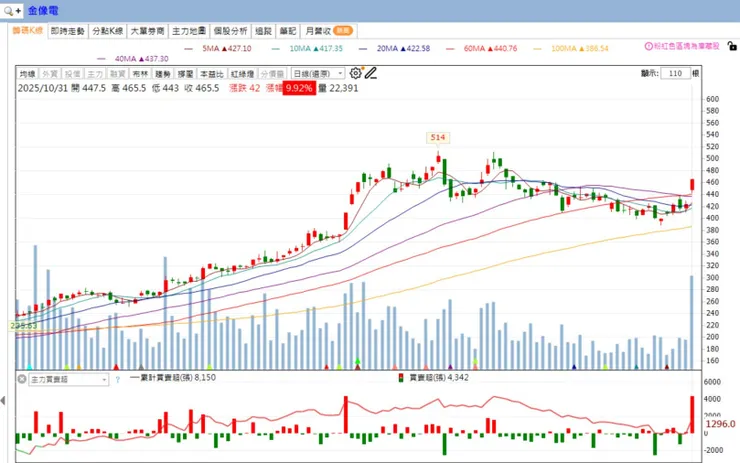Toggle the 主力 overlay button
740x463 pixels.
95,74
